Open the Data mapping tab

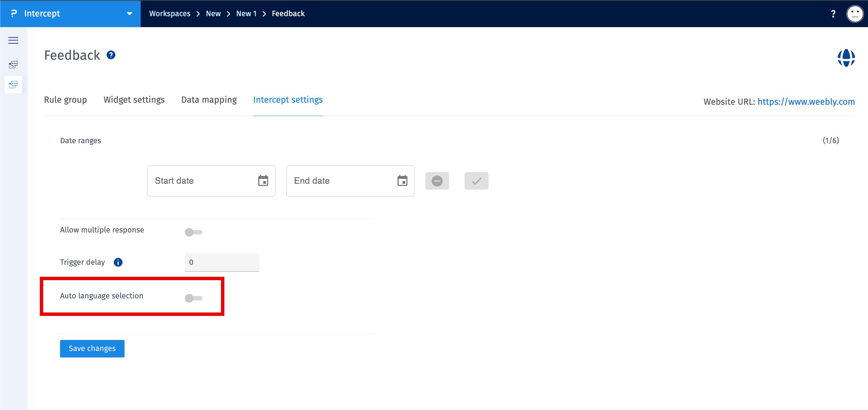[x=209, y=100]
